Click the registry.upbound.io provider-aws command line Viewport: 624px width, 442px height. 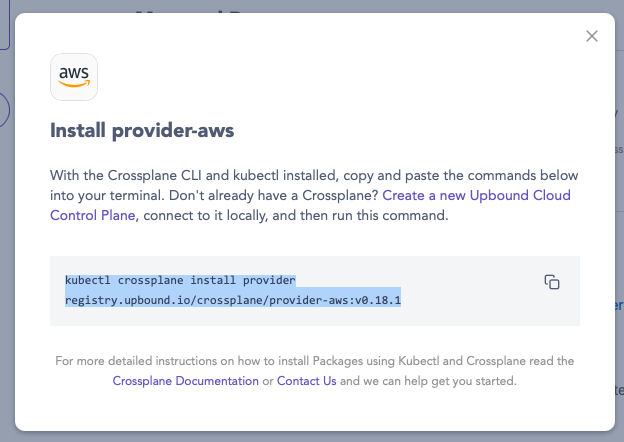233,300
